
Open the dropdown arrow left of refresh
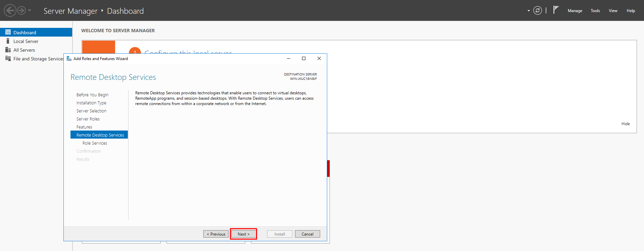(x=529, y=11)
